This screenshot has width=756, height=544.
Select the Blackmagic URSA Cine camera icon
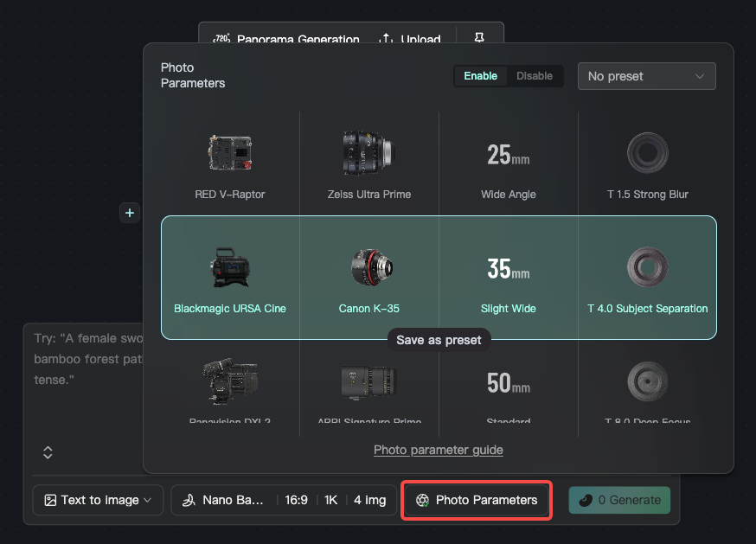tap(230, 267)
